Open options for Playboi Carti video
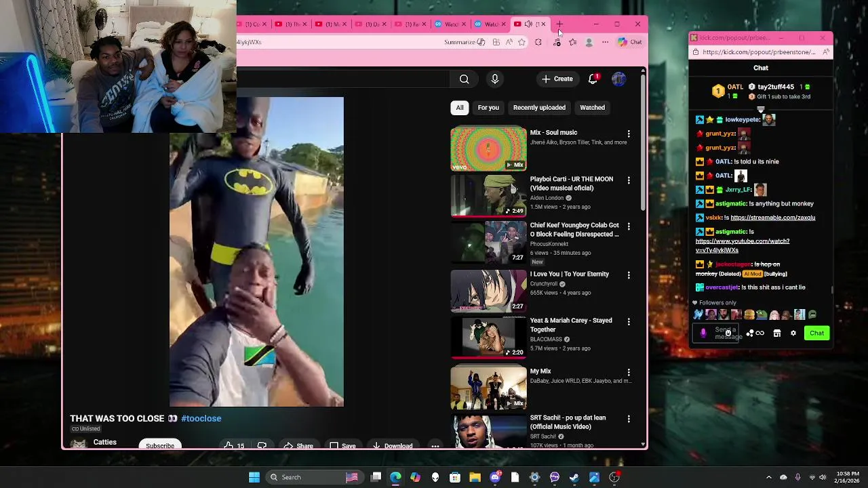The height and width of the screenshot is (488, 868). pyautogui.click(x=629, y=180)
